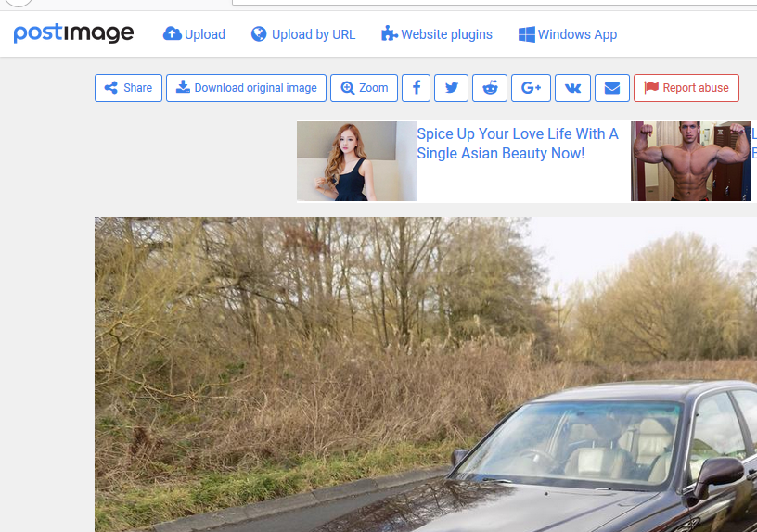
Task: Open the Asian Beauty ad headline
Action: [518, 144]
